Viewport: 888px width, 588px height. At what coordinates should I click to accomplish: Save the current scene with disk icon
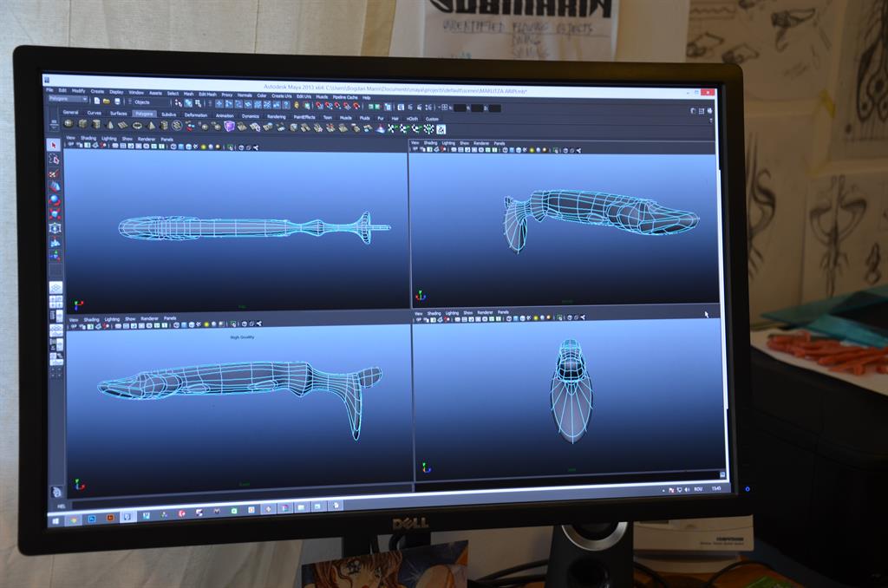click(x=117, y=101)
